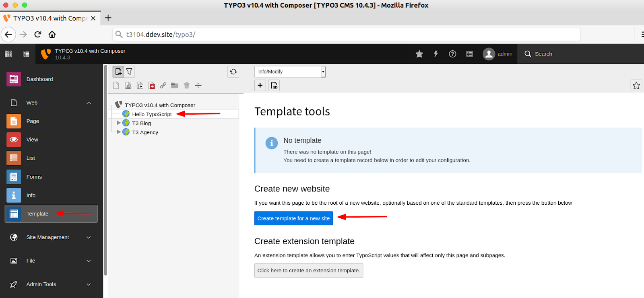644x298 pixels.
Task: Click the T3 Blog globe icon
Action: coord(126,123)
